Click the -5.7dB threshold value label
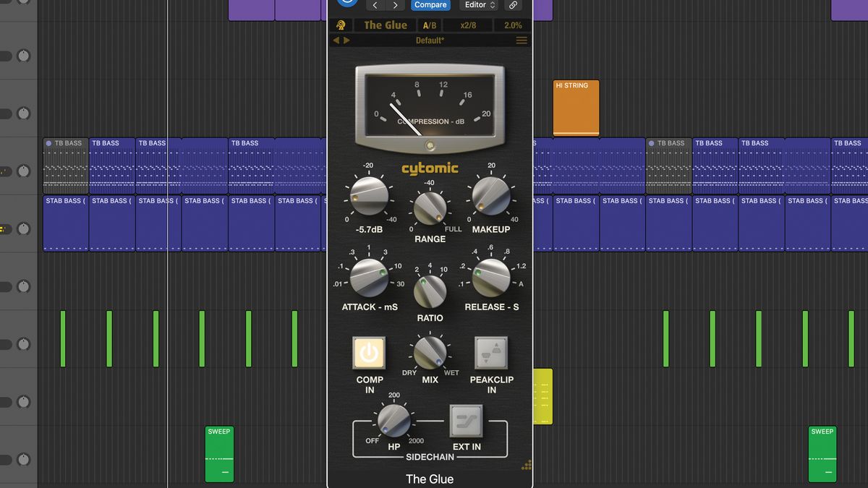 [x=369, y=230]
